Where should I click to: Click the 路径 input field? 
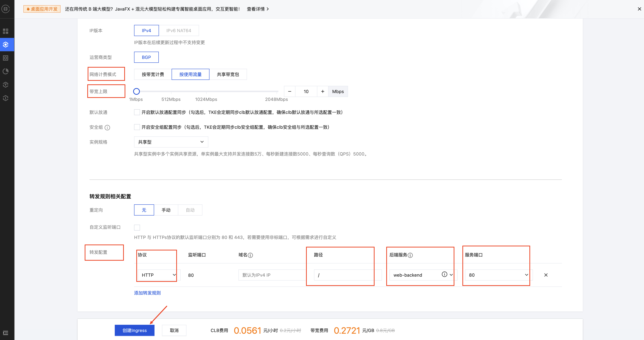pos(348,275)
